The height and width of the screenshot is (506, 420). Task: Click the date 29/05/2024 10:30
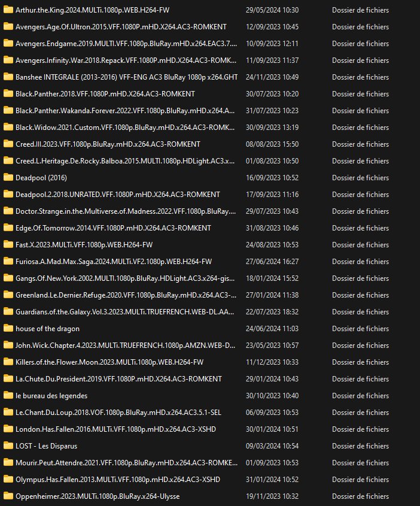(272, 10)
